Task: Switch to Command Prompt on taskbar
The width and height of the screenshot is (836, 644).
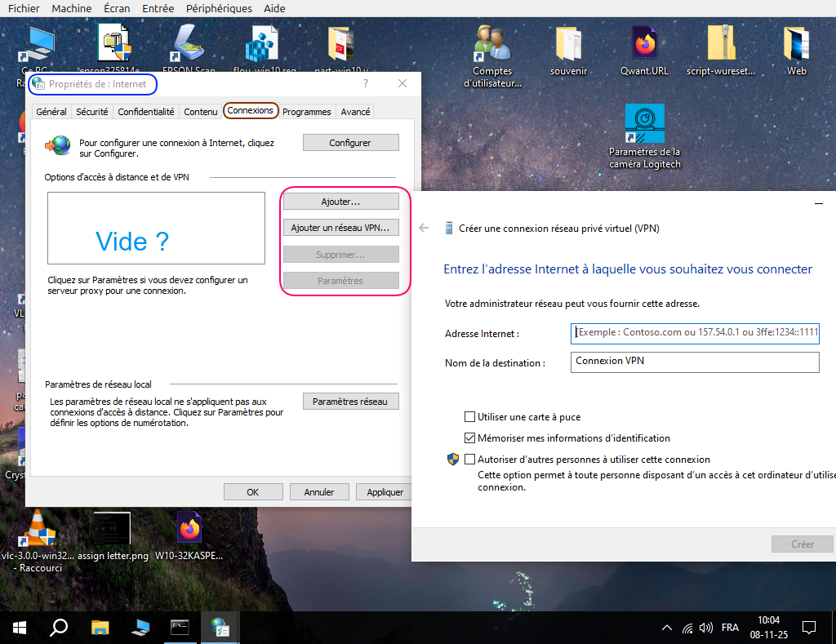Action: [x=180, y=628]
